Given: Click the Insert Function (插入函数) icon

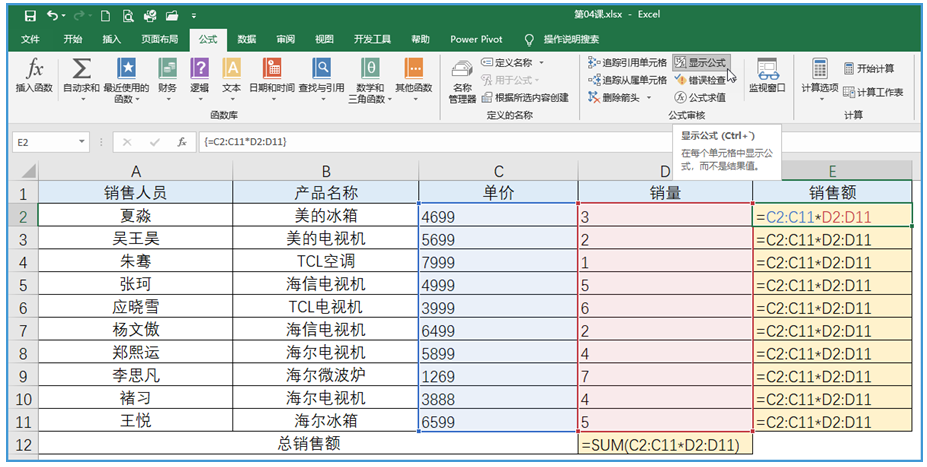Looking at the screenshot, I should coord(34,76).
